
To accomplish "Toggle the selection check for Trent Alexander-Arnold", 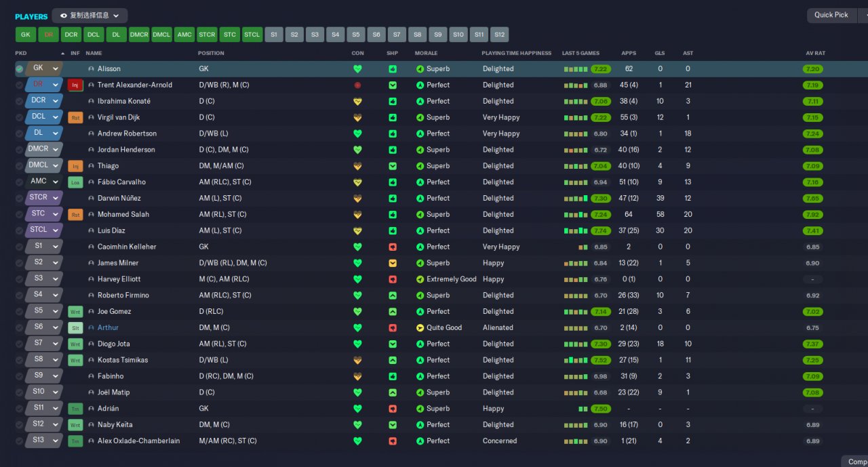I will [x=19, y=85].
